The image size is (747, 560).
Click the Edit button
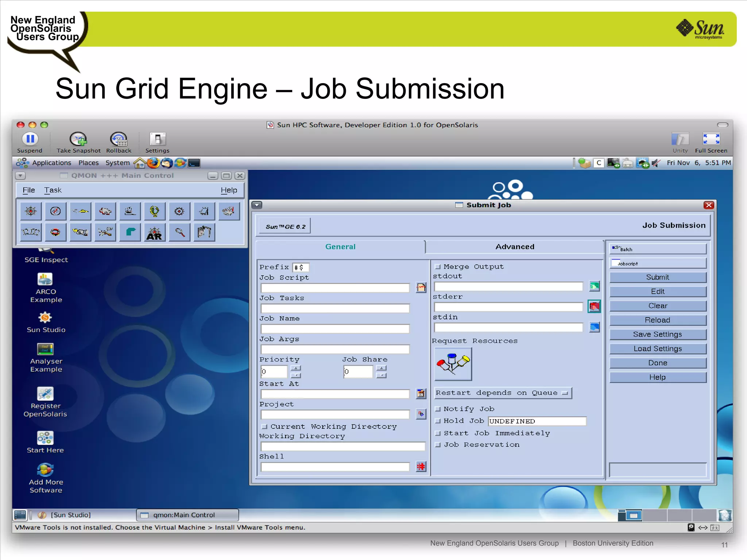(658, 292)
